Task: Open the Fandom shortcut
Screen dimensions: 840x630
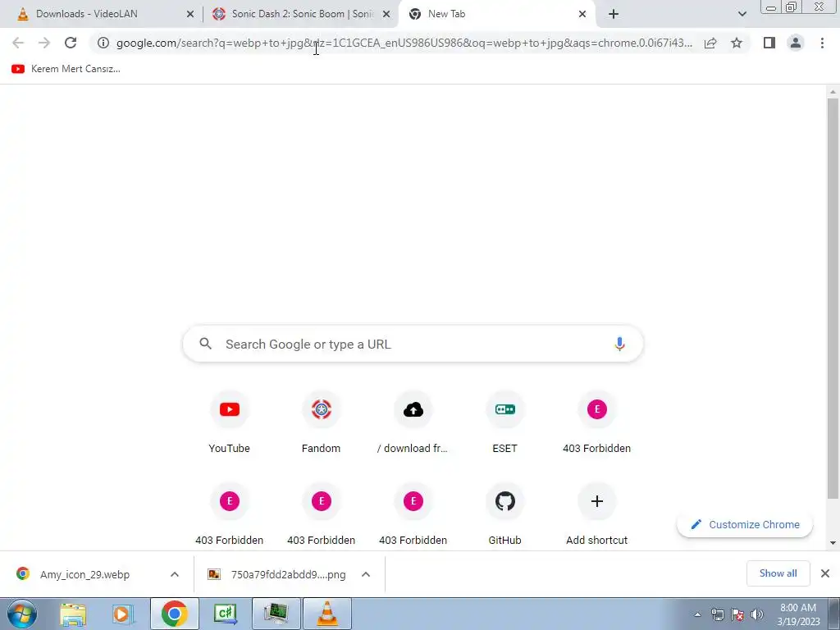Action: pyautogui.click(x=321, y=423)
